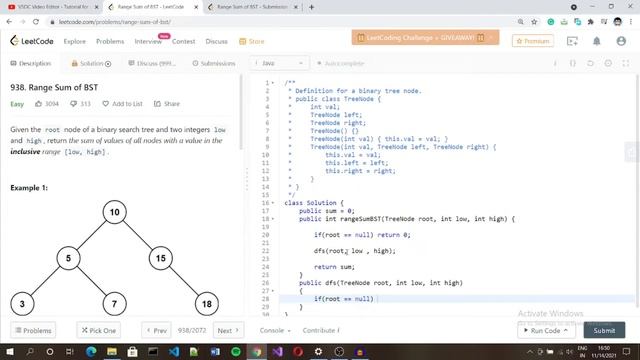Click the Premium button
Viewport: 640px width, 360px height.
[x=533, y=41]
